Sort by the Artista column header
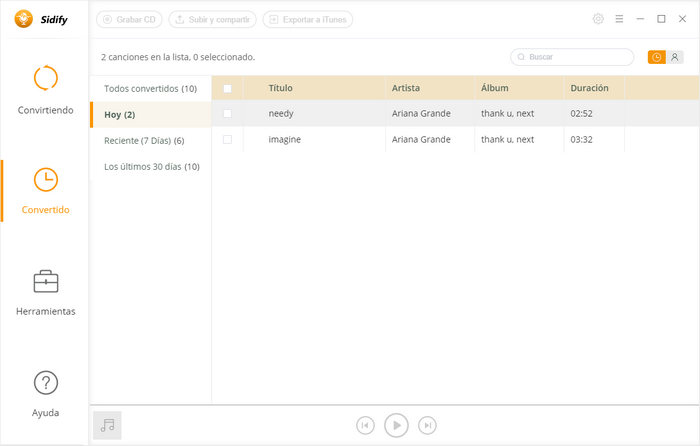Viewport: 700px width, 446px height. (405, 88)
